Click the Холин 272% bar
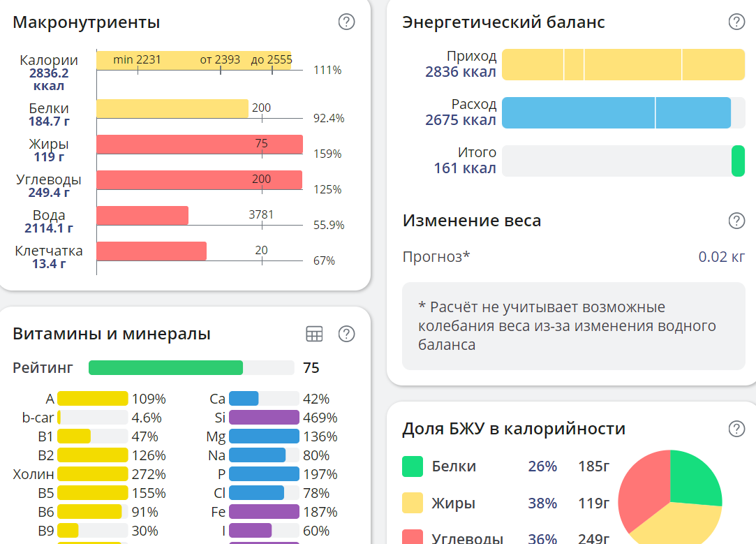This screenshot has height=544, width=756. (91, 473)
